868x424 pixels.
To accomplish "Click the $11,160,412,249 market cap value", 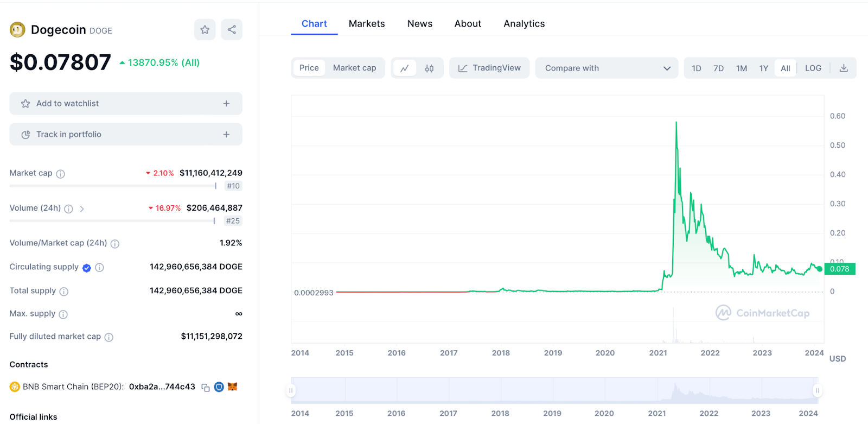I will pyautogui.click(x=211, y=173).
